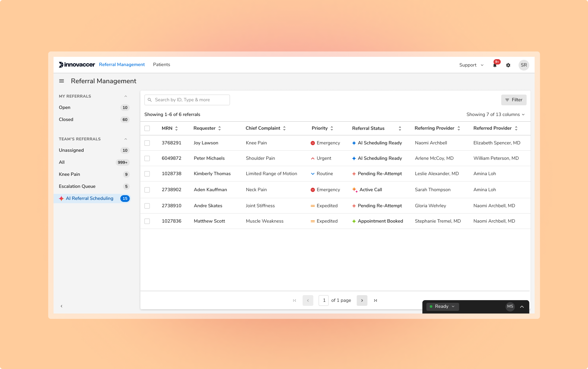Sort by the Referring Provider column
Screen dimensions: 588x369
pyautogui.click(x=459, y=128)
